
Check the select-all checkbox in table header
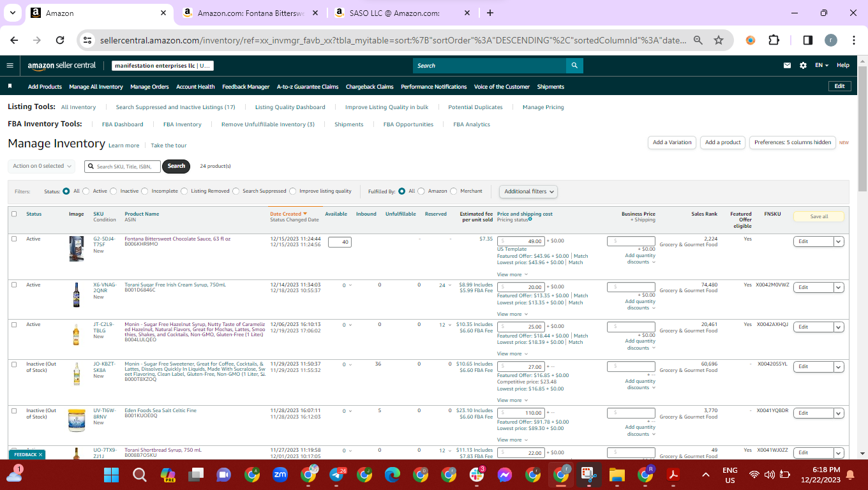(x=14, y=214)
